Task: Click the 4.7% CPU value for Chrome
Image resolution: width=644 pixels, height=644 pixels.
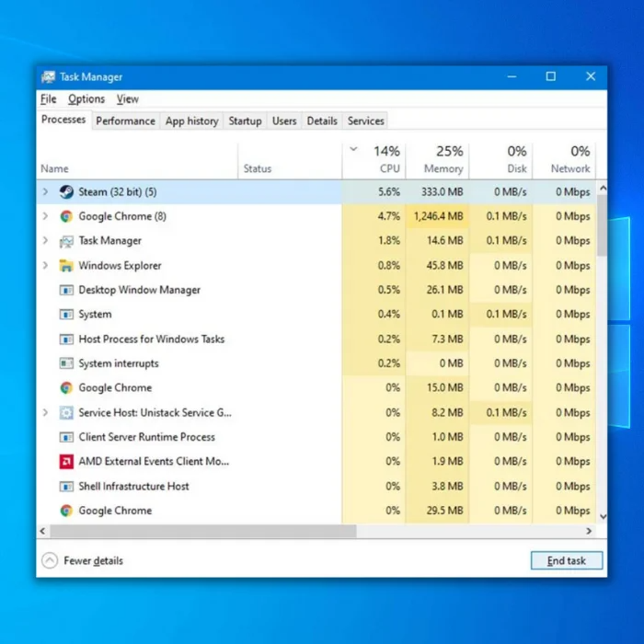Action: pos(388,216)
